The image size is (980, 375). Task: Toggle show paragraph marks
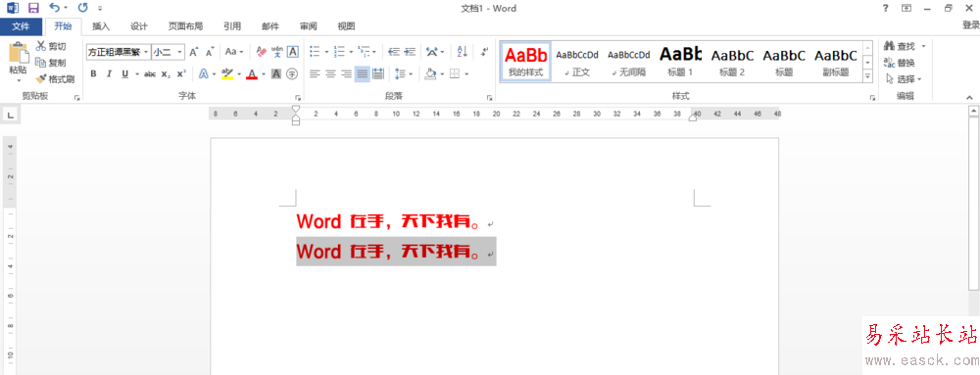click(484, 52)
